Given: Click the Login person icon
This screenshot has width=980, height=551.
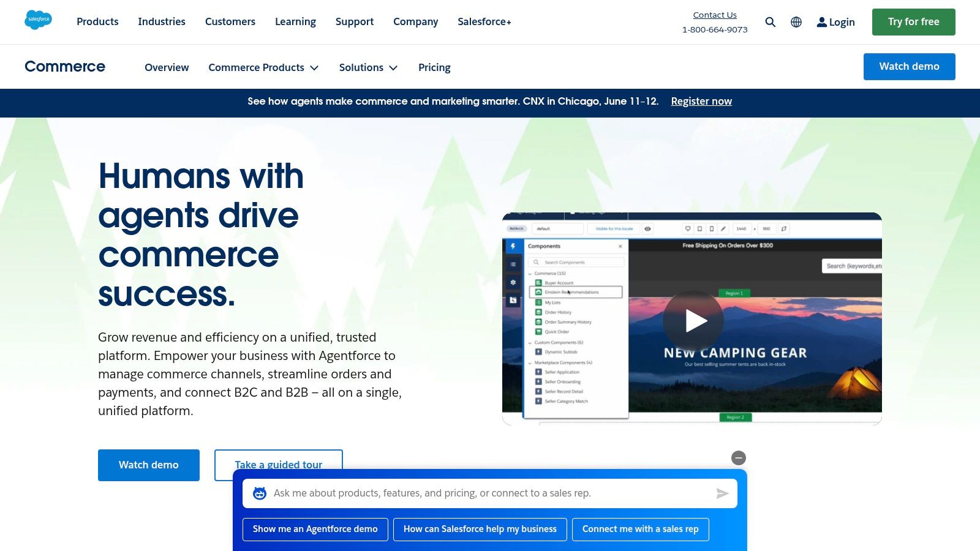Looking at the screenshot, I should click(x=822, y=22).
